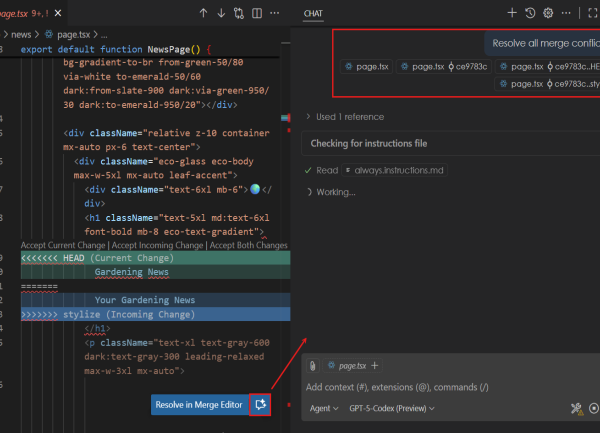The image size is (600, 433).
Task: Click Resolve in Merge Editor button
Action: coord(200,405)
